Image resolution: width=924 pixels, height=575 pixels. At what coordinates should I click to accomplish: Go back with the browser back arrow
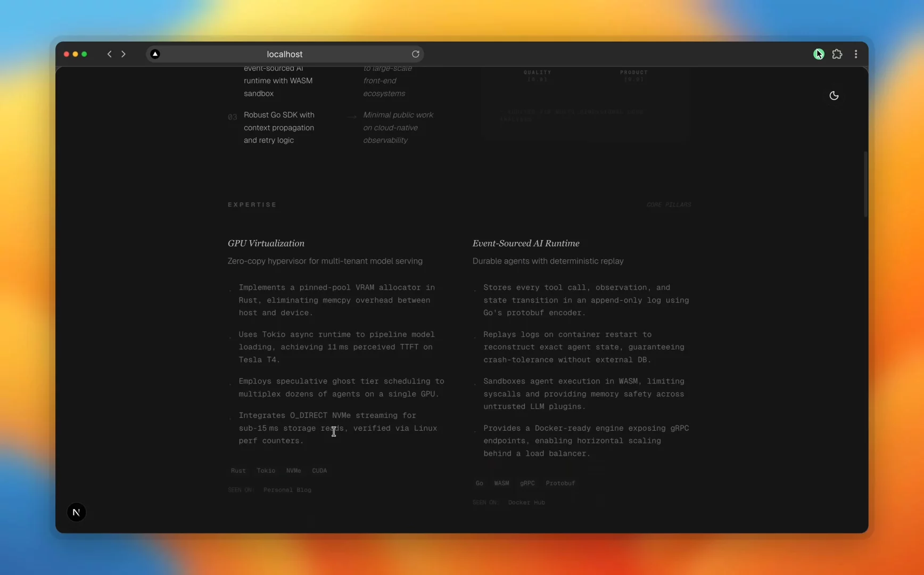[110, 54]
